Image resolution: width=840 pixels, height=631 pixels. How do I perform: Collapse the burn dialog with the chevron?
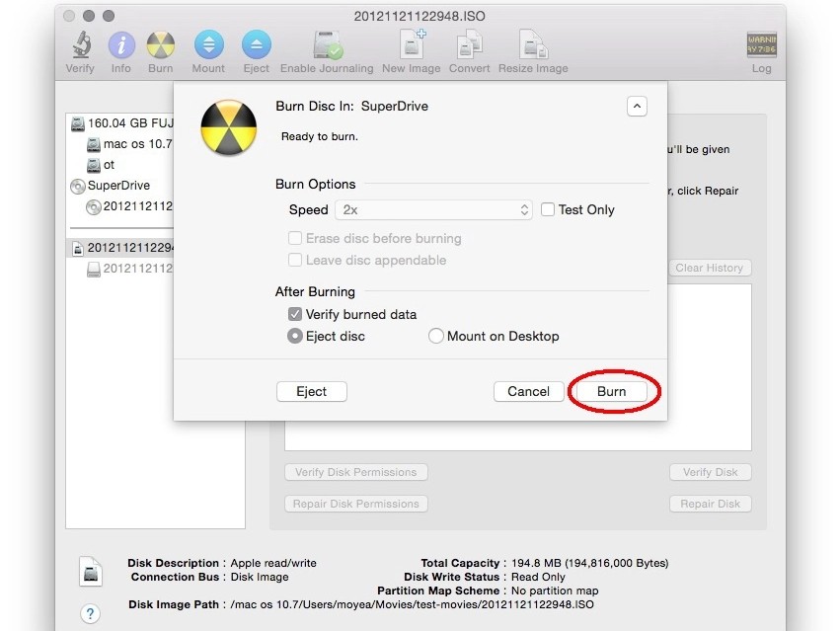(x=637, y=106)
